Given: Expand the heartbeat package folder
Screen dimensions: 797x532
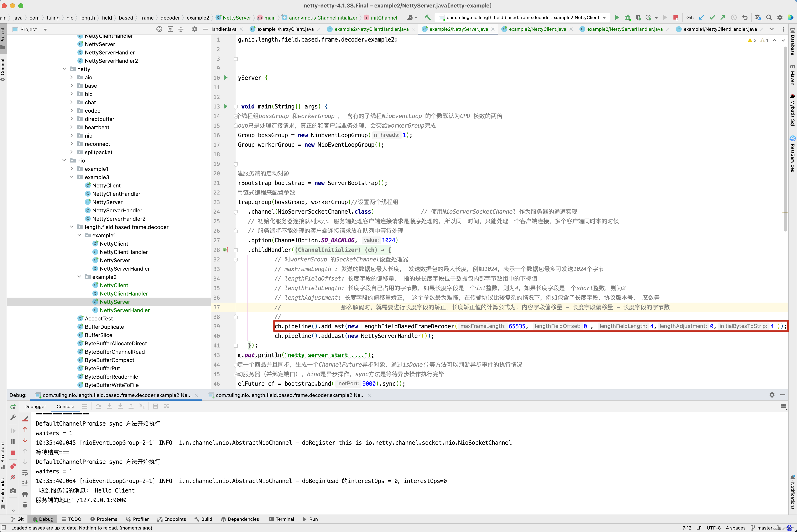Looking at the screenshot, I should (x=72, y=127).
